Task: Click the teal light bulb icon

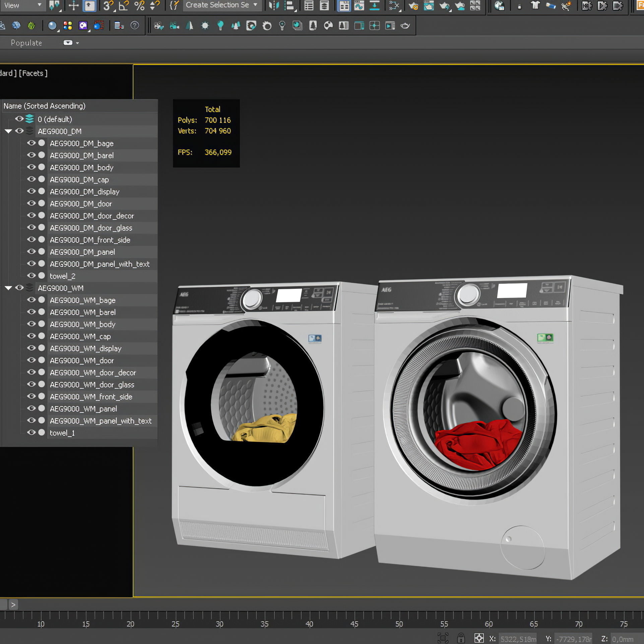Action: pyautogui.click(x=220, y=25)
